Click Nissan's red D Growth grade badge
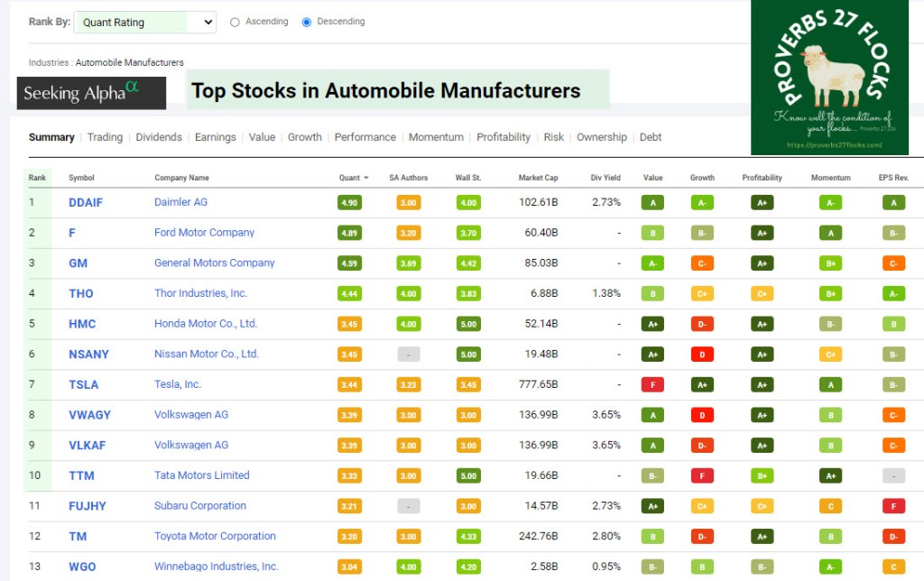Screen dimensions: 924x581 point(702,355)
